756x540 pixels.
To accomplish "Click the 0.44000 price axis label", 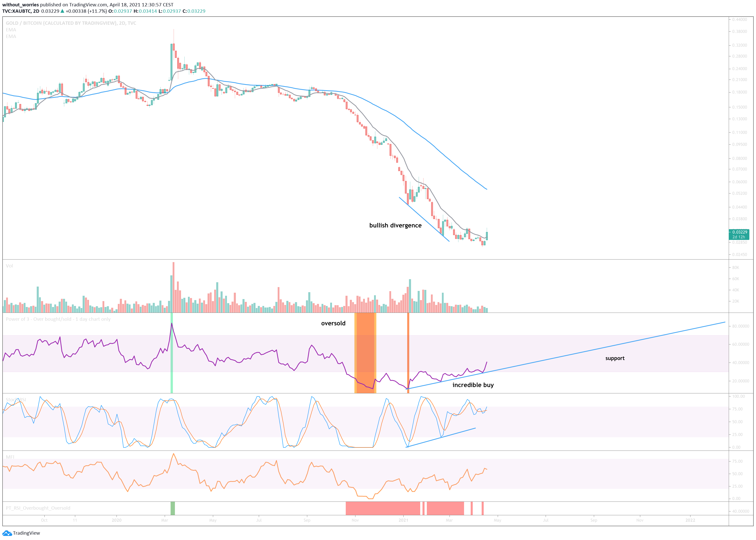I will point(739,19).
